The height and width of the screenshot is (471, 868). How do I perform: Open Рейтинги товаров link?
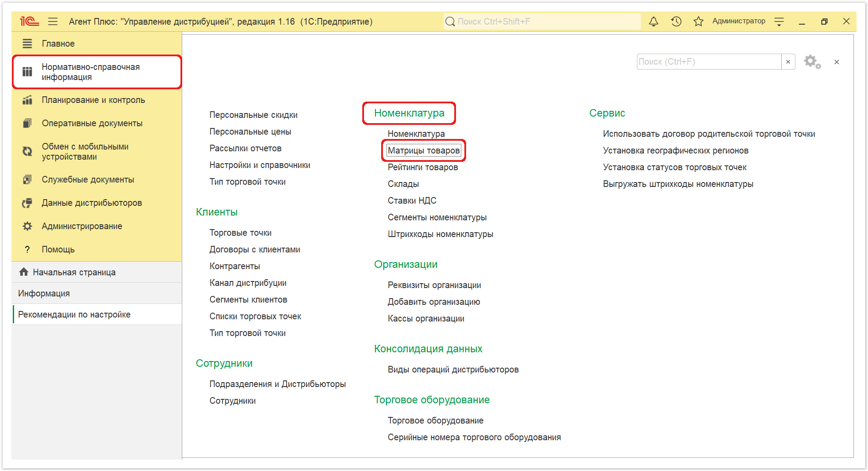423,167
